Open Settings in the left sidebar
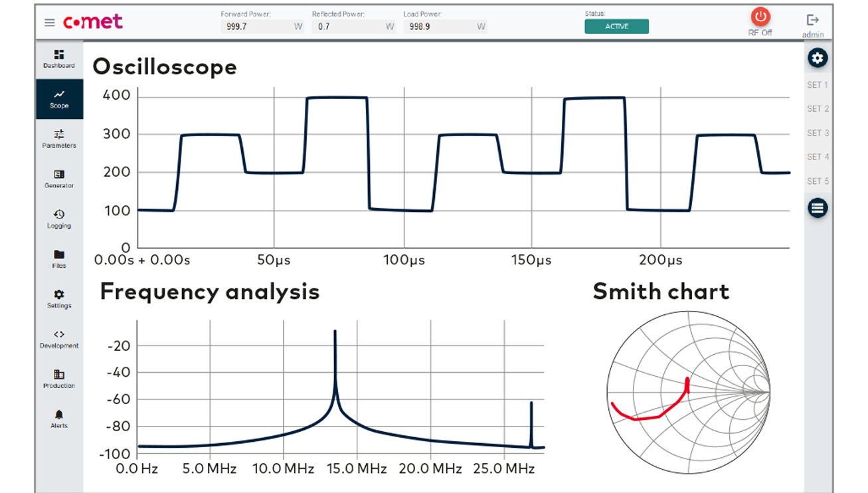This screenshot has height=493, width=868. pyautogui.click(x=59, y=299)
